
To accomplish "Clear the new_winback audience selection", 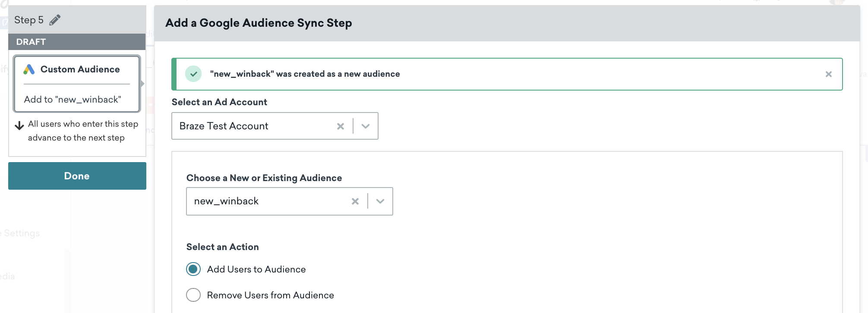I will 355,201.
